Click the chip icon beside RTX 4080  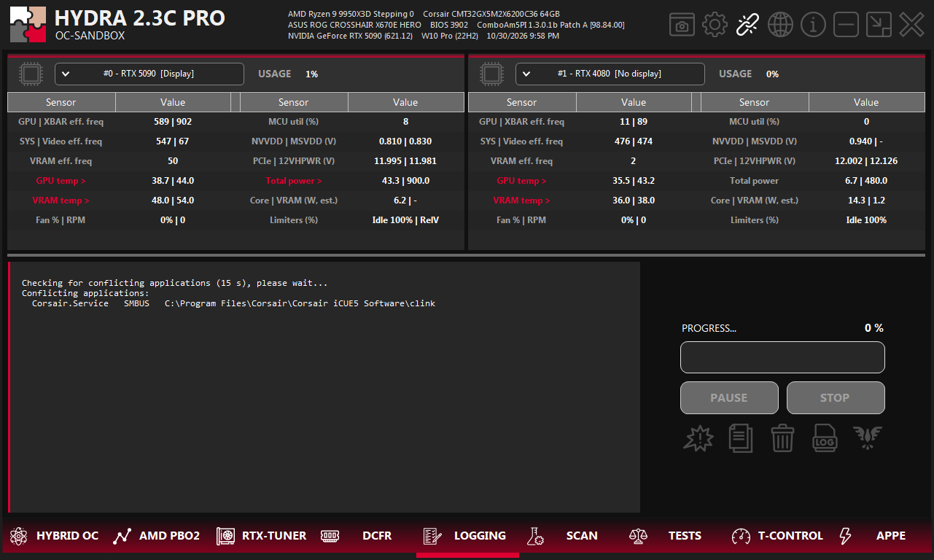(x=491, y=74)
